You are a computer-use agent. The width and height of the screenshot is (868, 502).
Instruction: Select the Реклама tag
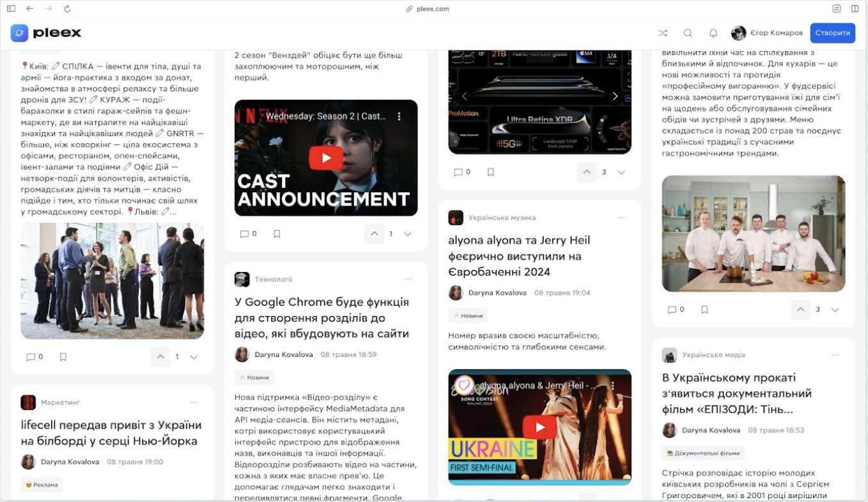coord(42,485)
